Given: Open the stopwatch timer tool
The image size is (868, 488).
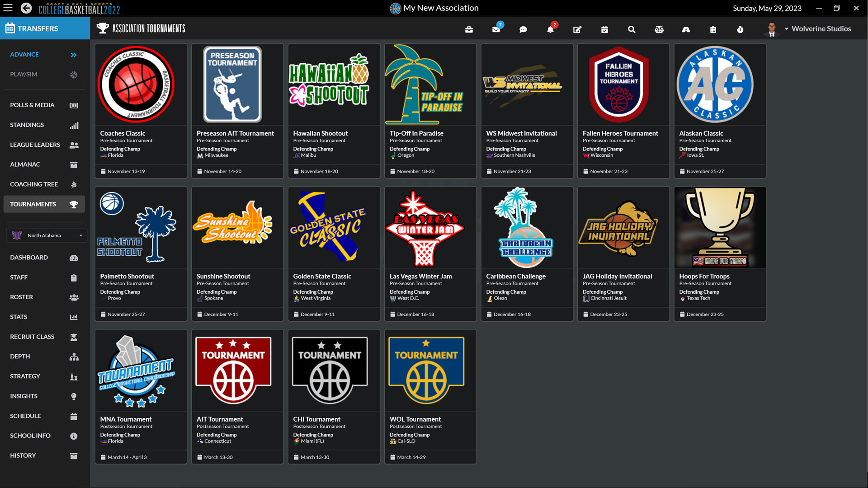Looking at the screenshot, I should point(740,29).
